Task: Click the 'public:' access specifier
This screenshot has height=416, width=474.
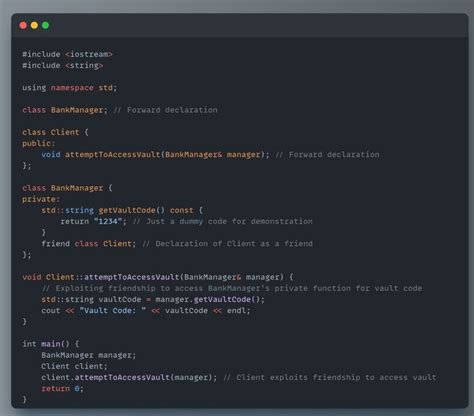Action: click(39, 143)
